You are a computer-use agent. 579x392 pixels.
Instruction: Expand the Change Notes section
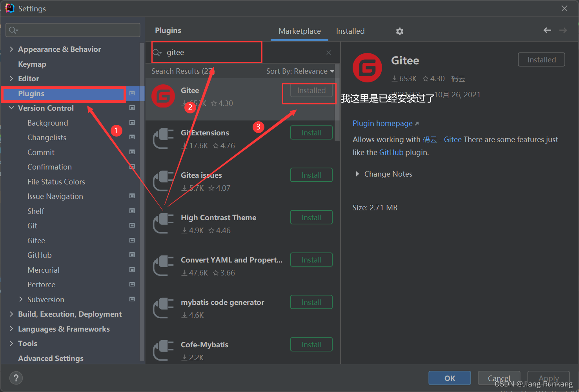(357, 174)
